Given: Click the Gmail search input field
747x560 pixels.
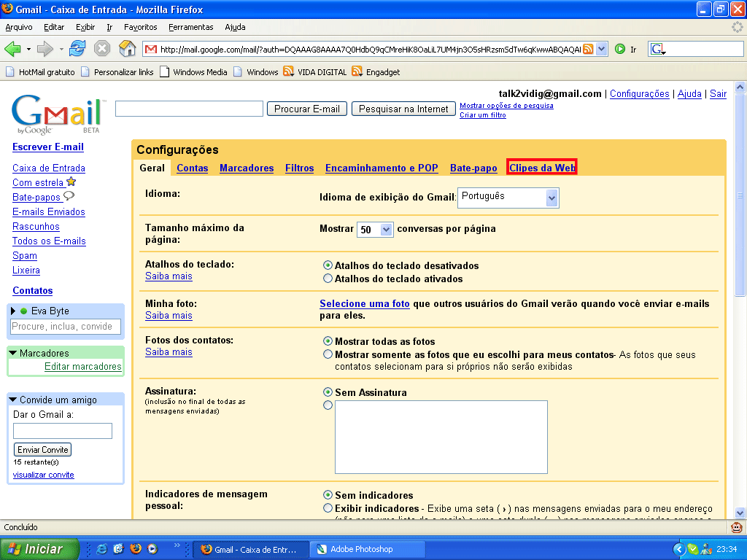Looking at the screenshot, I should click(189, 109).
